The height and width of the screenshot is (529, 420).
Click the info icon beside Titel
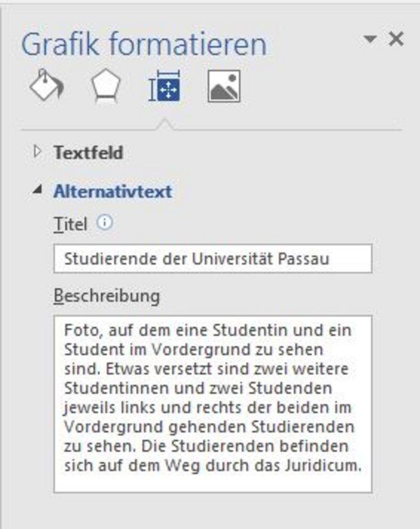click(105, 223)
